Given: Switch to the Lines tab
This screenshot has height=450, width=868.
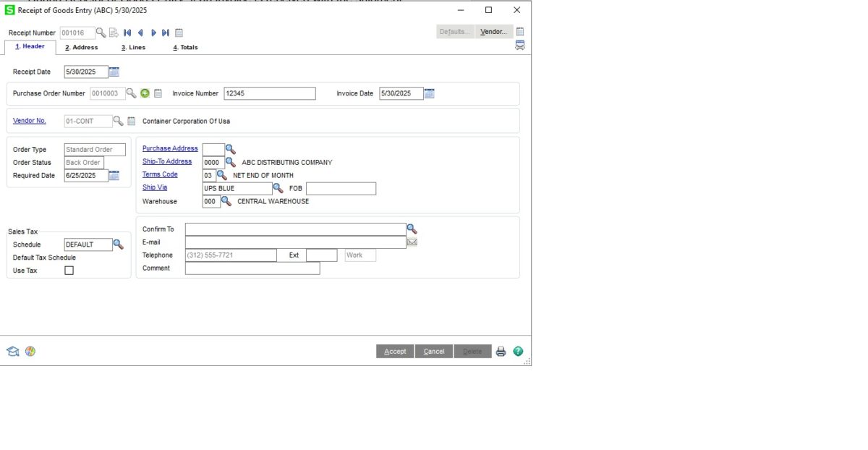Looking at the screenshot, I should tap(133, 47).
